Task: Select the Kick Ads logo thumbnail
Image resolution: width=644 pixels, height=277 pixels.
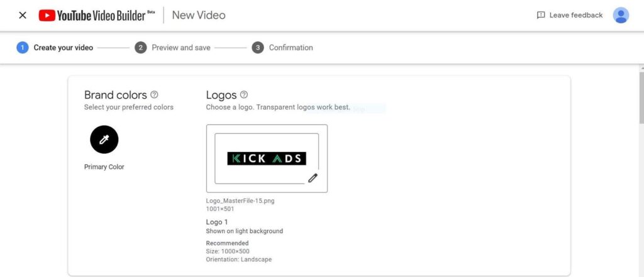Action: tap(267, 158)
